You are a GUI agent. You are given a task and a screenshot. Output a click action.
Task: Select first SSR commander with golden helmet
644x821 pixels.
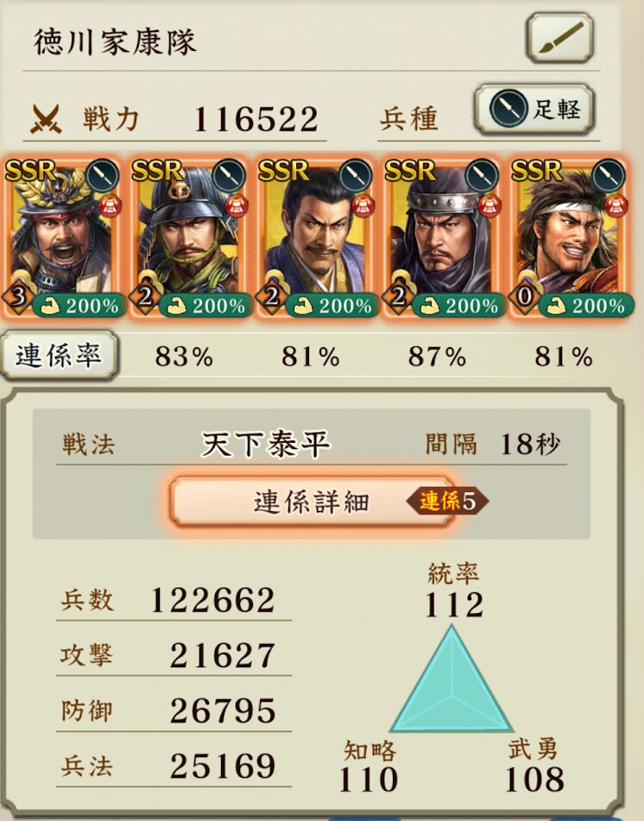tap(62, 237)
